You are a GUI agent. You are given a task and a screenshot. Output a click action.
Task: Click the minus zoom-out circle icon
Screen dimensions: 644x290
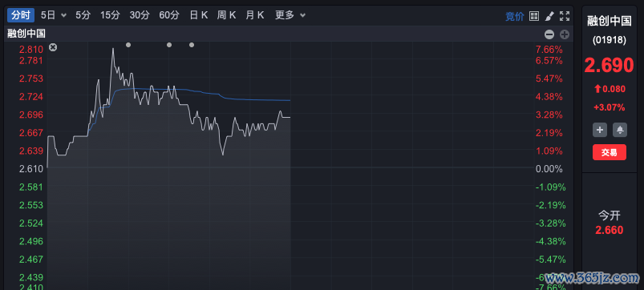coord(549,34)
